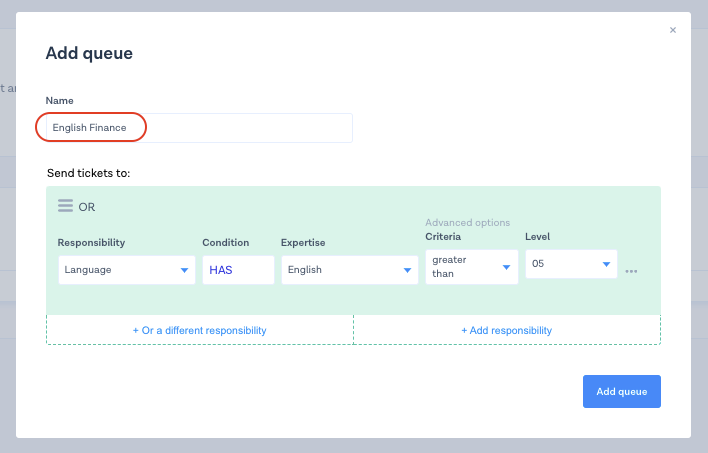Click the Name field containing English Finance
708x453 pixels.
(199, 128)
